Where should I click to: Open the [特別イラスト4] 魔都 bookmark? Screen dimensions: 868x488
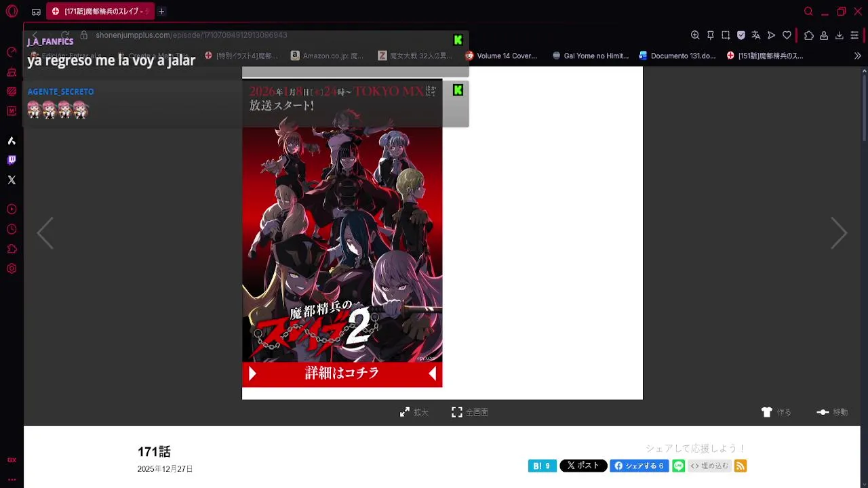coord(241,56)
